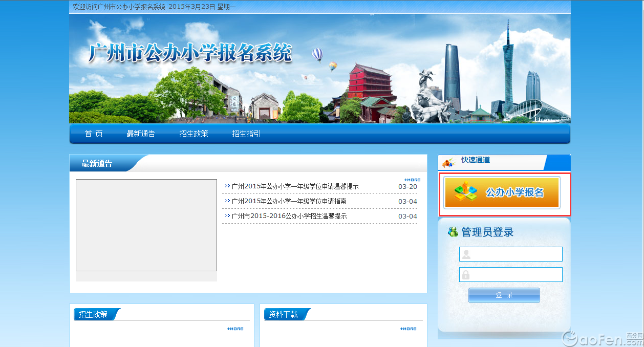Click the 登录 button

pyautogui.click(x=504, y=295)
